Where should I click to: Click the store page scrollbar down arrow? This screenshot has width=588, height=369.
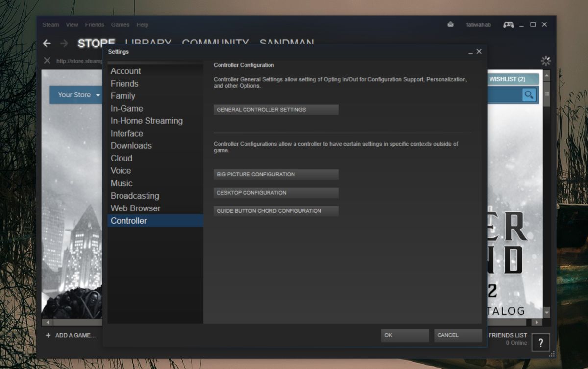coord(547,312)
